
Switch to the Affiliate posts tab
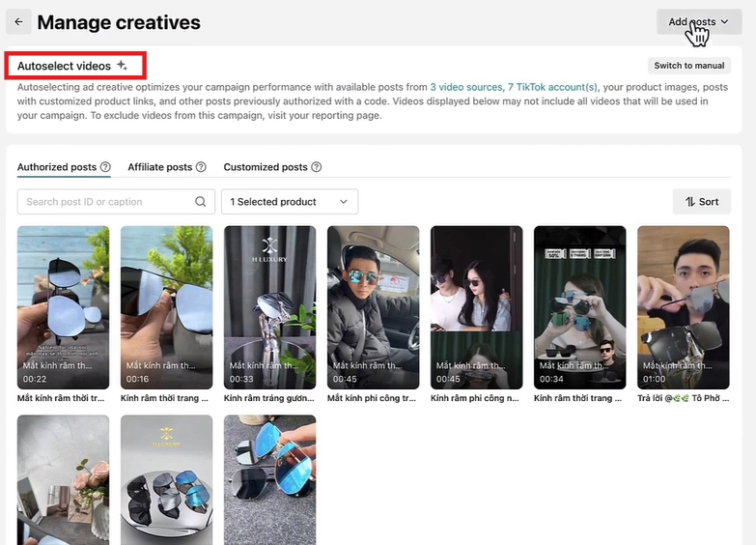tap(159, 167)
